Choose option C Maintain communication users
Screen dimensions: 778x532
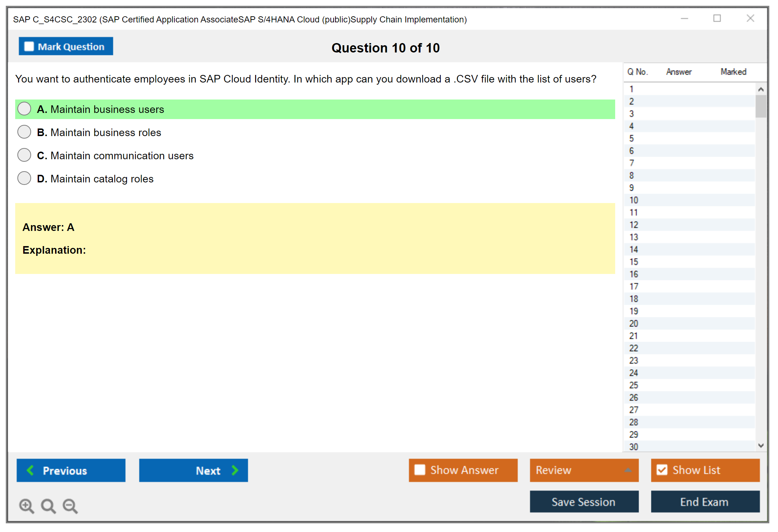(24, 155)
